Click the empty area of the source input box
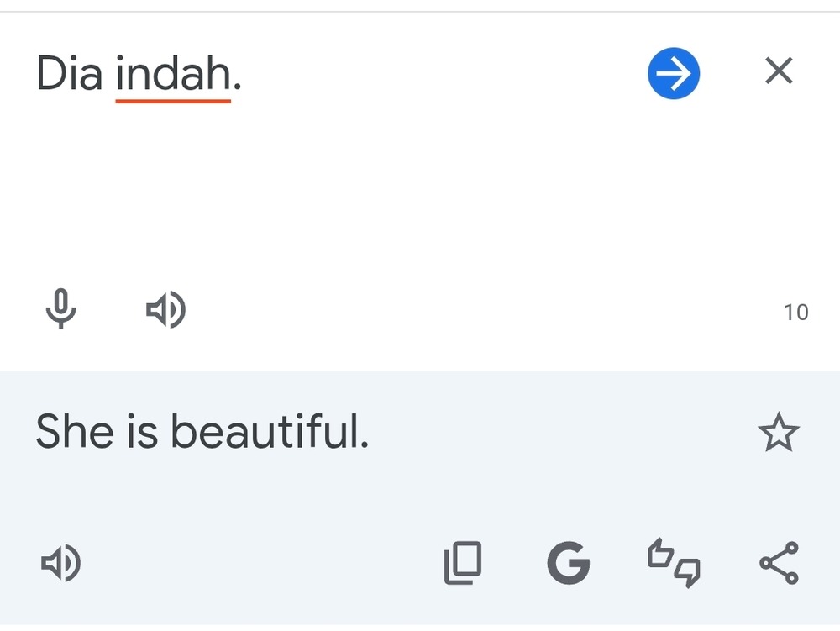 point(378,193)
